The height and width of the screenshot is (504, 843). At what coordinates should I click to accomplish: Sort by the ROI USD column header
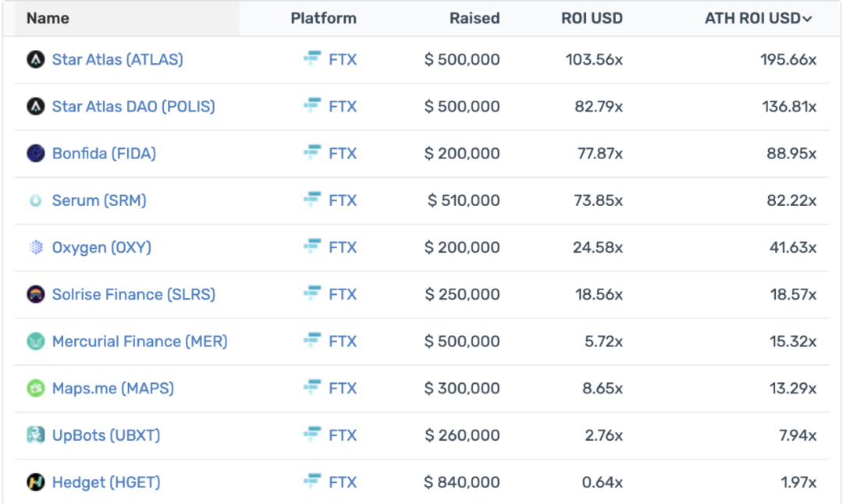click(x=592, y=18)
